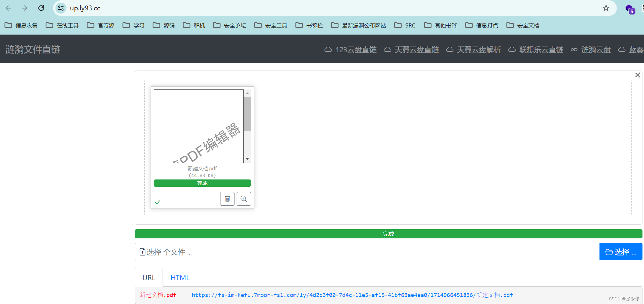Viewport: 644px width, 304px height.
Task: Open the generated fs-im-kefu direct link
Action: point(352,295)
